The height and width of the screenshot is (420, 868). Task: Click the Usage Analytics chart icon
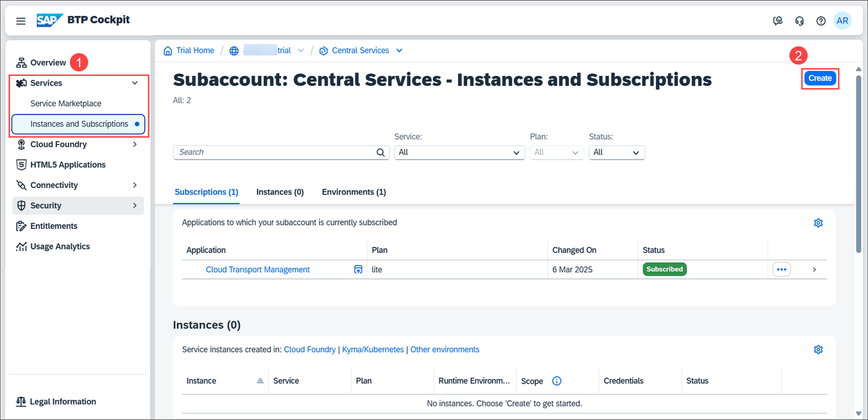point(22,247)
